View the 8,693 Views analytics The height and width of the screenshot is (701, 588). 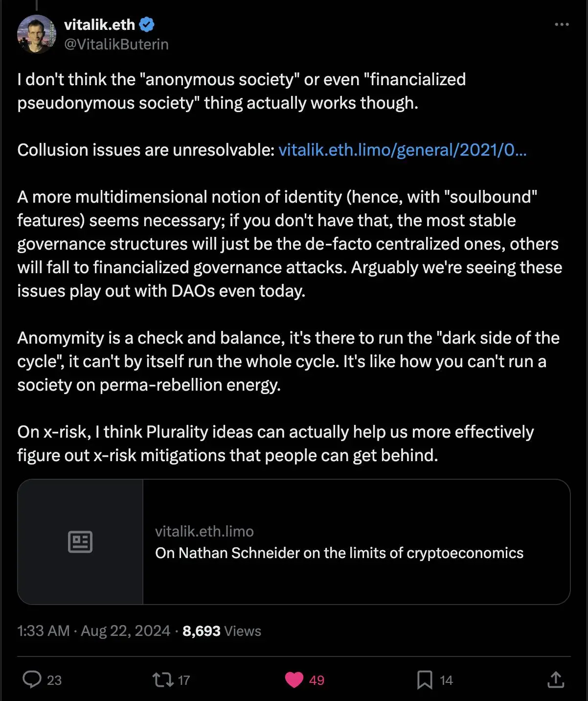tap(222, 631)
